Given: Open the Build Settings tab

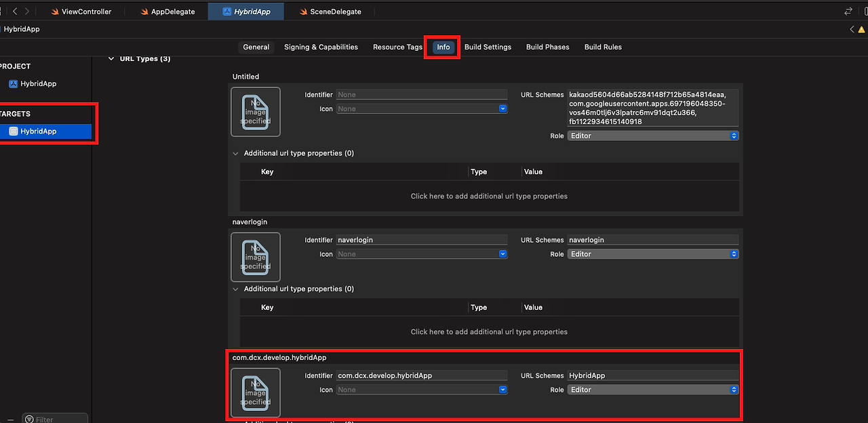Looking at the screenshot, I should pos(488,47).
